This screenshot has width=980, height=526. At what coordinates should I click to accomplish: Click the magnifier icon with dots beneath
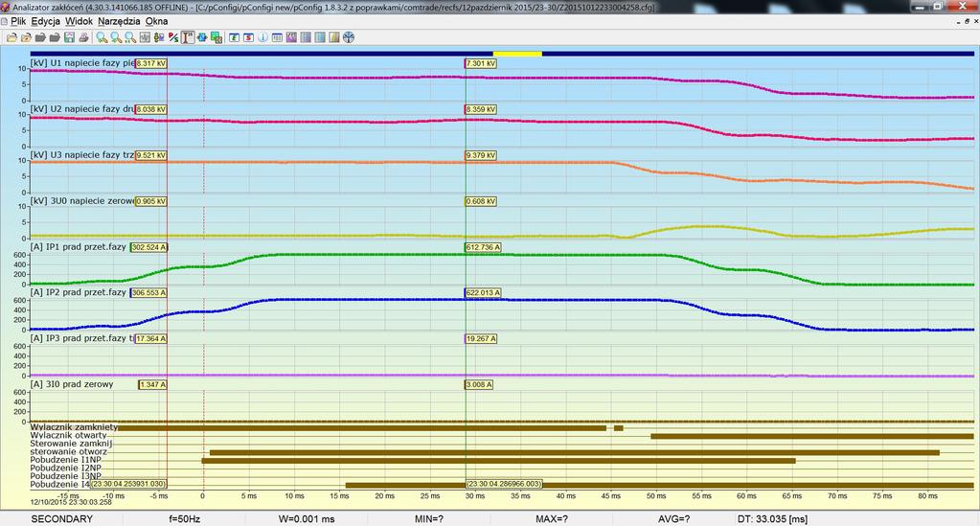point(130,37)
